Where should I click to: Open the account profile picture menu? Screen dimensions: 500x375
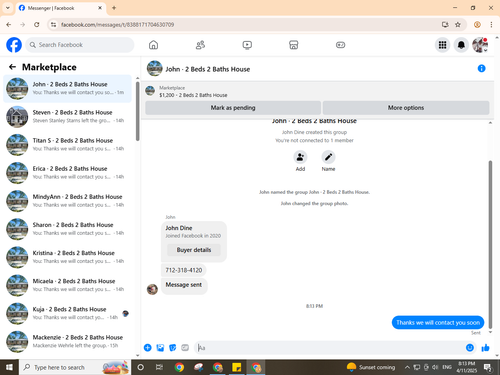tap(480, 45)
